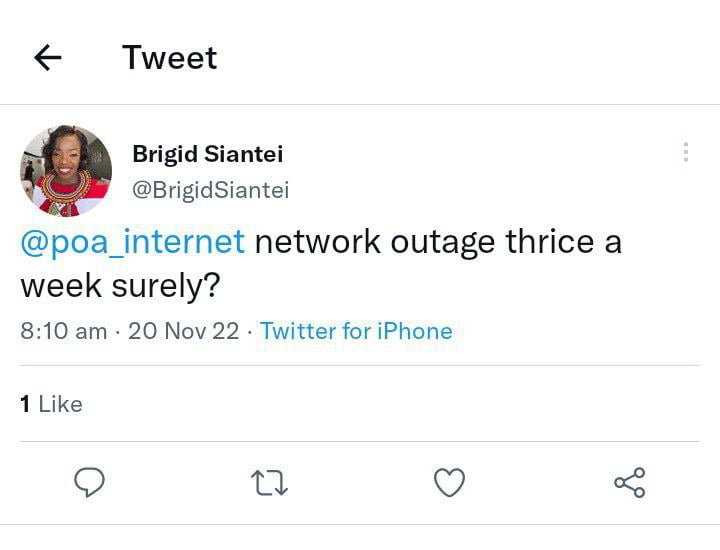This screenshot has height=550, width=720.
Task: Click the word 'Like' beside the count
Action: [x=61, y=404]
